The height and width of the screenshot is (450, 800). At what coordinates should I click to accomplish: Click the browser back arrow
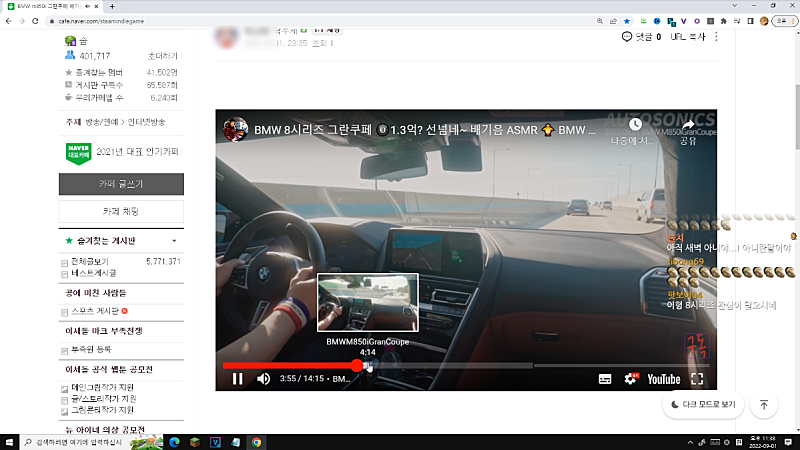click(x=9, y=21)
